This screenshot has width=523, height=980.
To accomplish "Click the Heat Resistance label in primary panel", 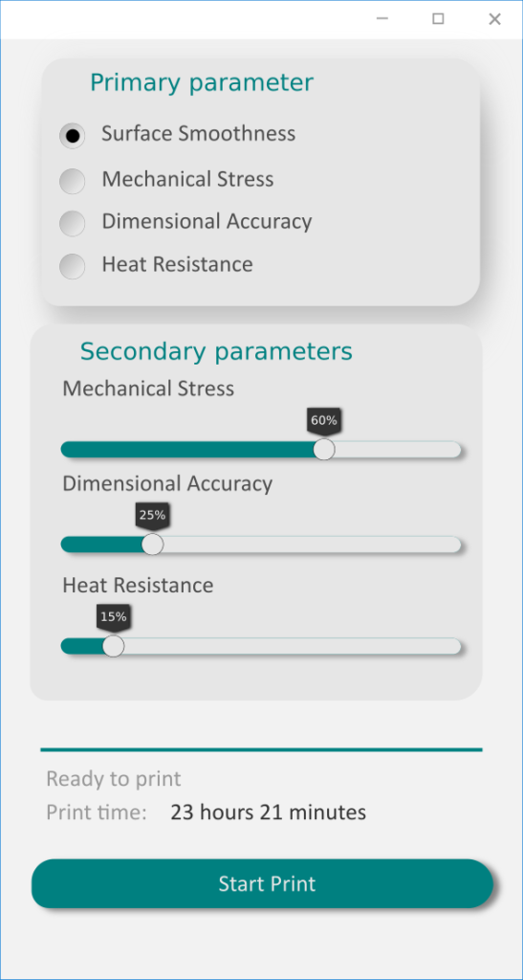I will [x=177, y=264].
